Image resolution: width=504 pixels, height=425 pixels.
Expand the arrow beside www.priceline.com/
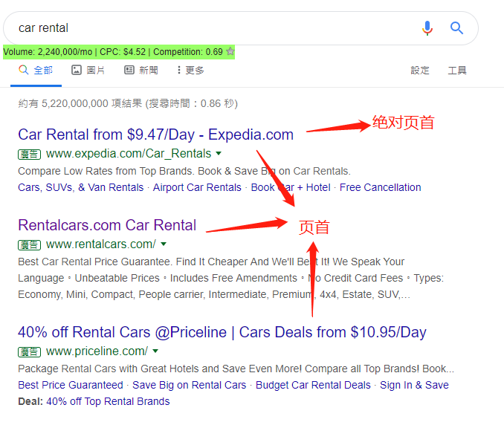(x=155, y=351)
